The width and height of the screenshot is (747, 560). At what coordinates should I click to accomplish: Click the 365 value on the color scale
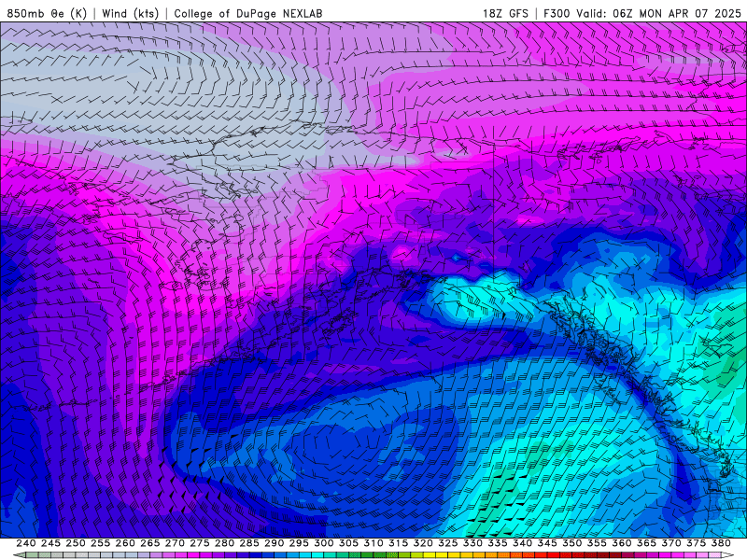pos(646,543)
